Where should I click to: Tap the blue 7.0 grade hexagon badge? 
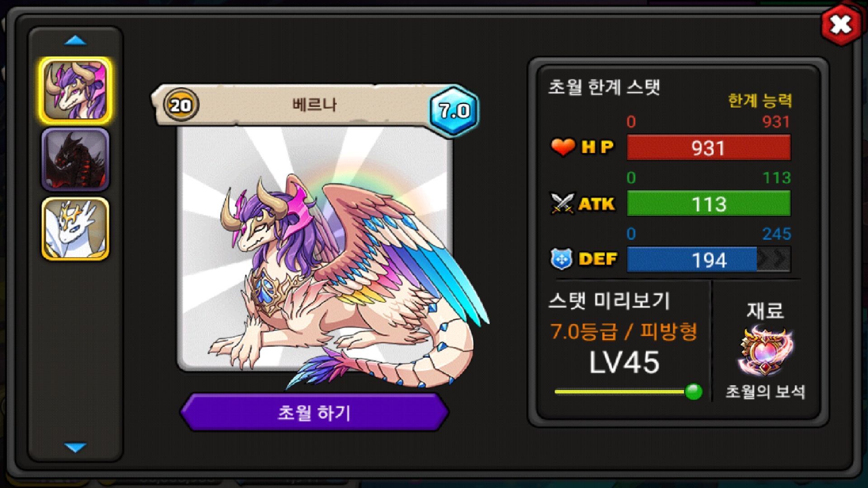tap(454, 110)
